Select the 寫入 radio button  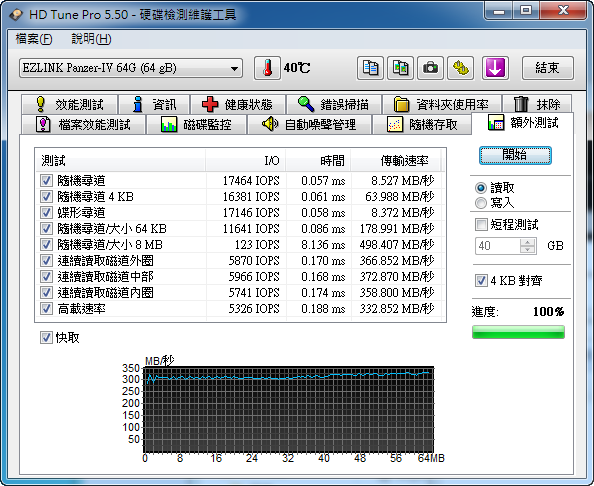point(481,203)
